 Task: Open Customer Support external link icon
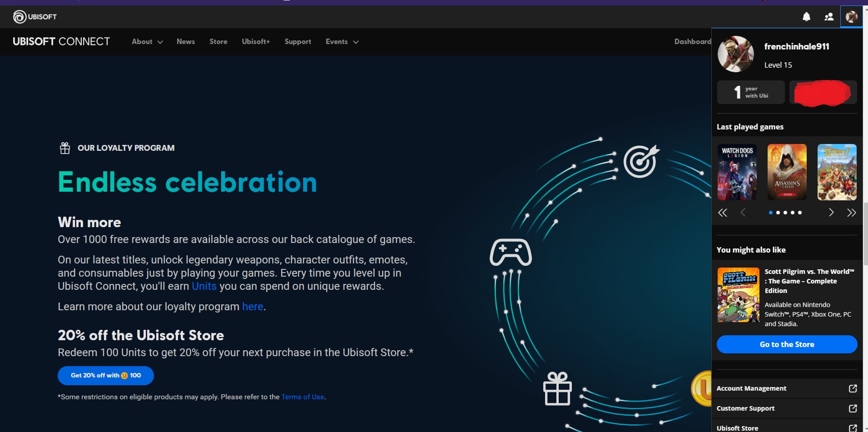853,408
